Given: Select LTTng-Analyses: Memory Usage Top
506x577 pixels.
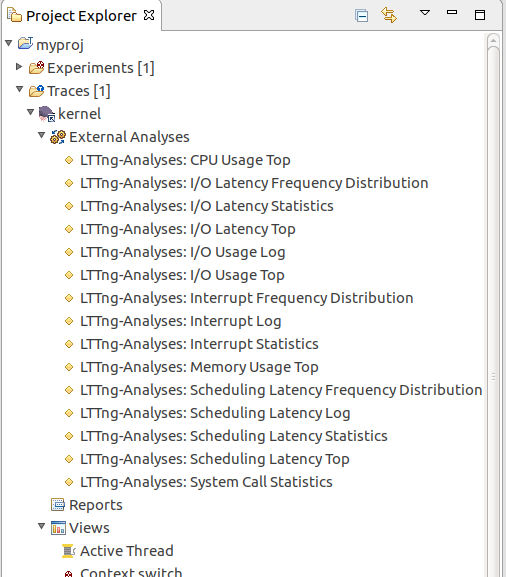Looking at the screenshot, I should tap(199, 367).
